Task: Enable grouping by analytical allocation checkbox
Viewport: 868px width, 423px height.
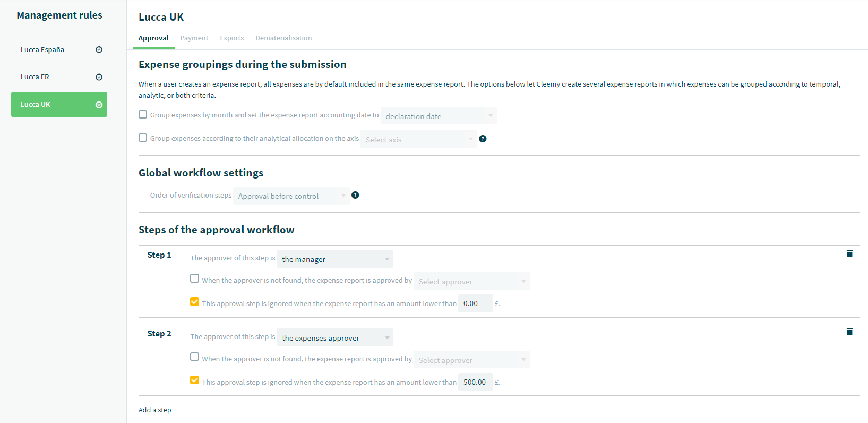Action: coord(143,138)
